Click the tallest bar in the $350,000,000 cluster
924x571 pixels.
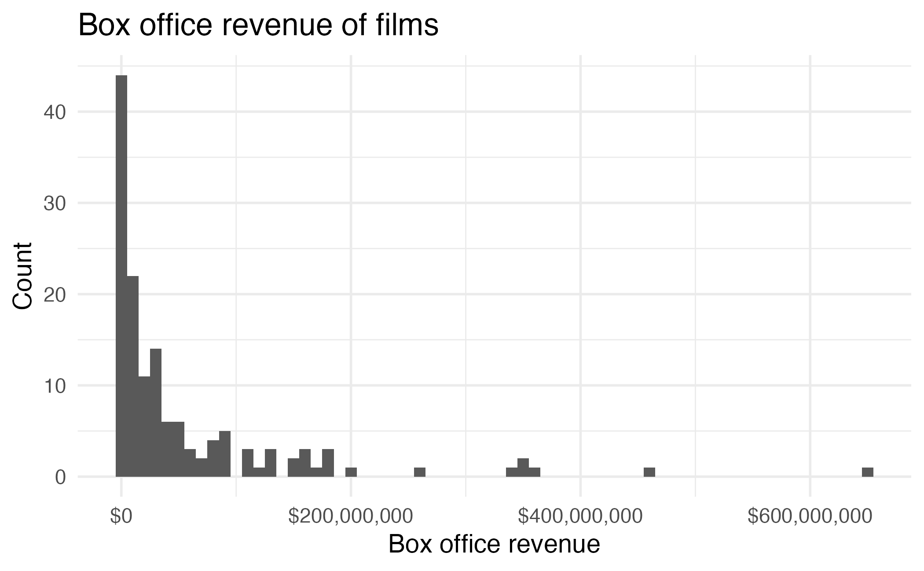[523, 468]
